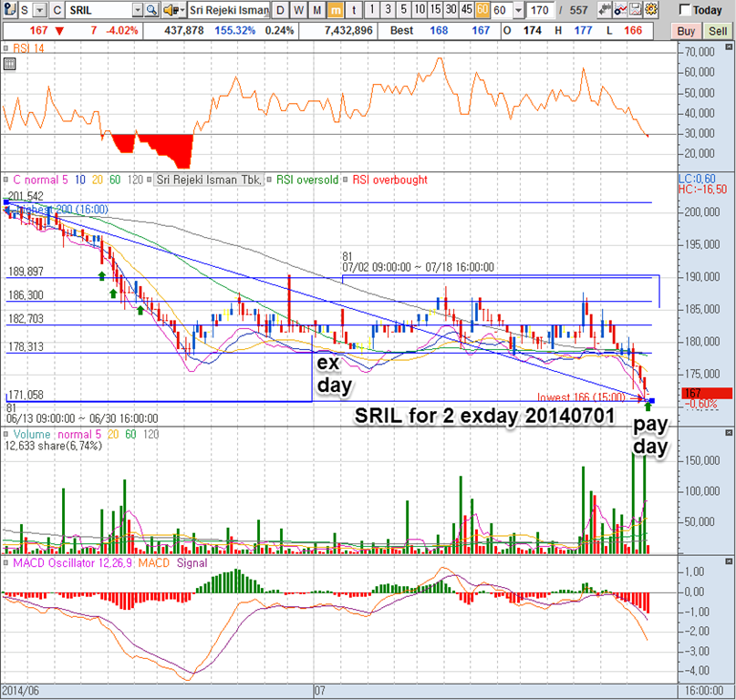736x700 pixels.
Task: Toggle the RSI oversold signal marker
Action: pyautogui.click(x=269, y=180)
